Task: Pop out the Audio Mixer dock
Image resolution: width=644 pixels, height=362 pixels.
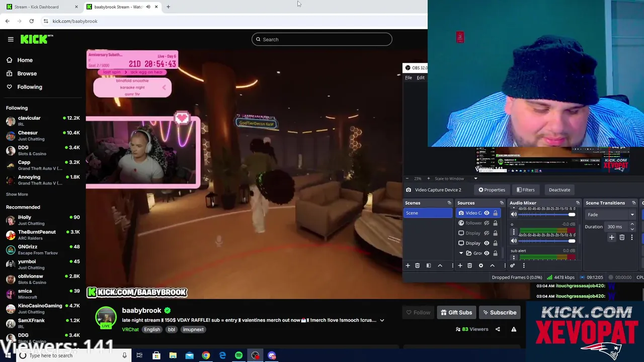Action: coord(578,203)
